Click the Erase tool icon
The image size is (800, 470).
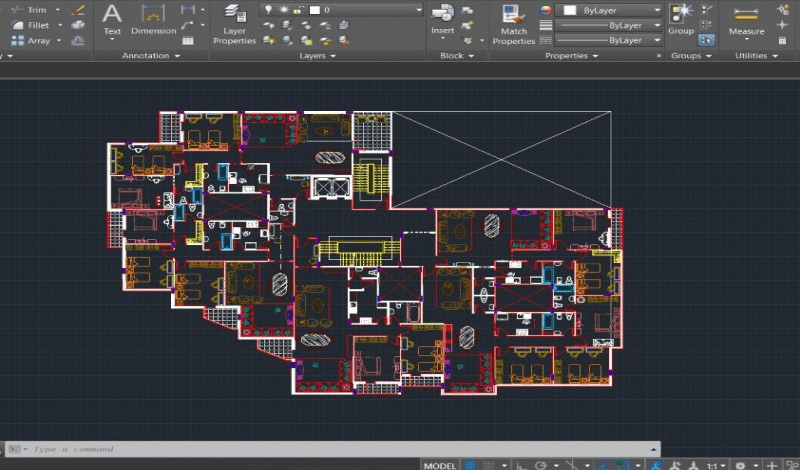(x=78, y=10)
